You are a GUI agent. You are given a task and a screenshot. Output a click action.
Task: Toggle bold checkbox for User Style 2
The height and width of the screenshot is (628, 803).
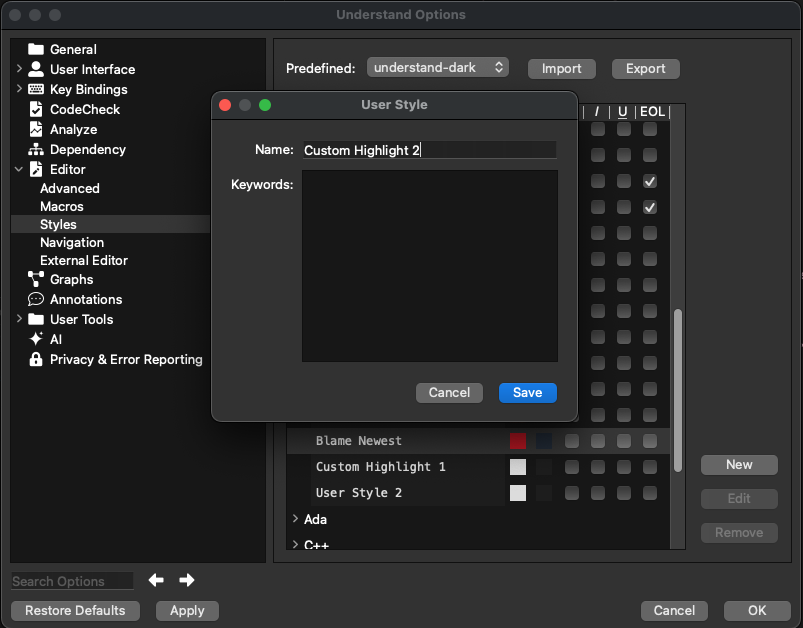(x=572, y=493)
